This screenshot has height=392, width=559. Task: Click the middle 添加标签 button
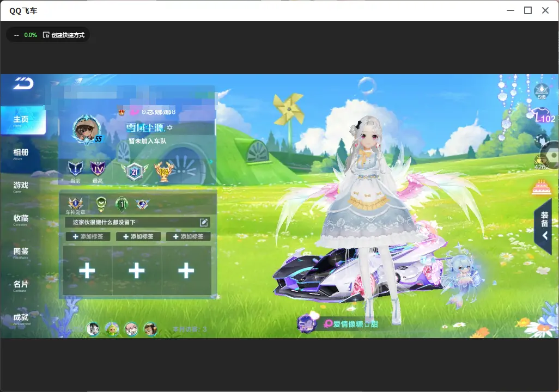pos(138,237)
